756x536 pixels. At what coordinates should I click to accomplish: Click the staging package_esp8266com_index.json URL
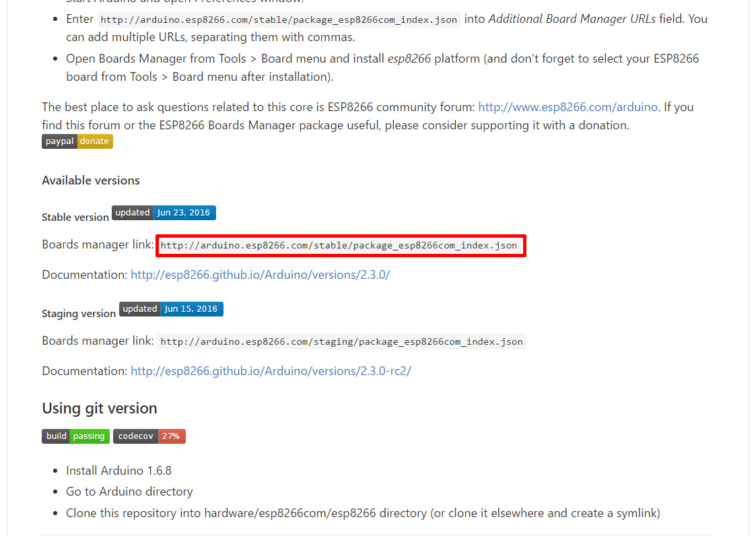(x=341, y=341)
